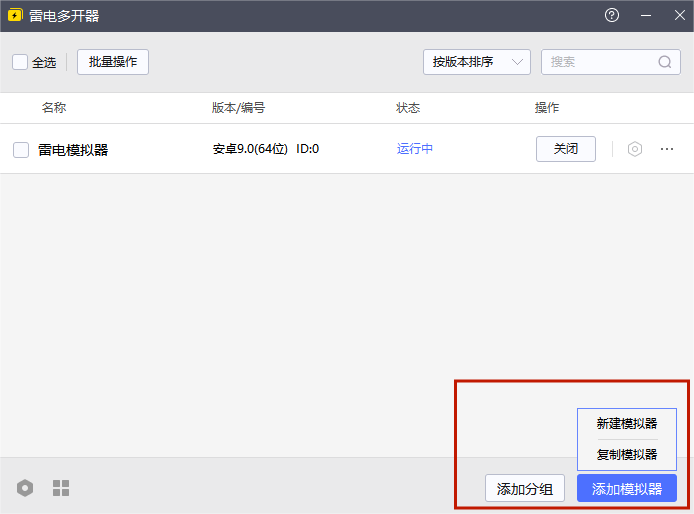Open multi-instance settings hexagon at bottom left
Viewport: 694px width, 514px height.
[25, 488]
